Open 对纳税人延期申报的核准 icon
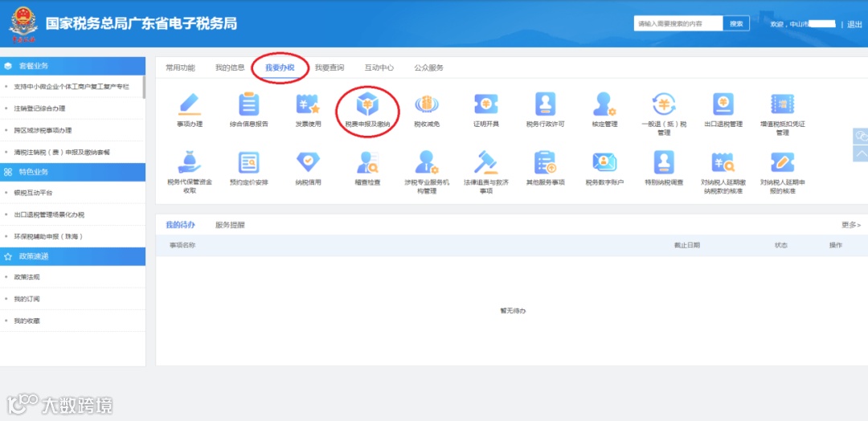Screen dimensions: 868x421 [782, 162]
